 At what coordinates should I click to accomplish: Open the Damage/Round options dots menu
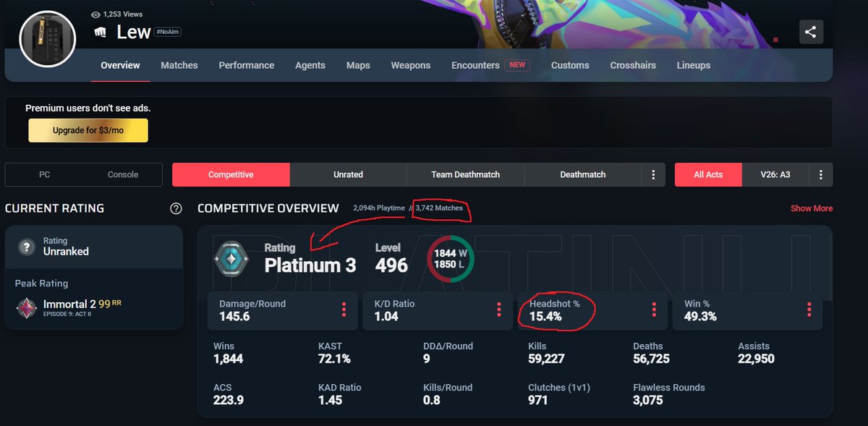coord(344,310)
